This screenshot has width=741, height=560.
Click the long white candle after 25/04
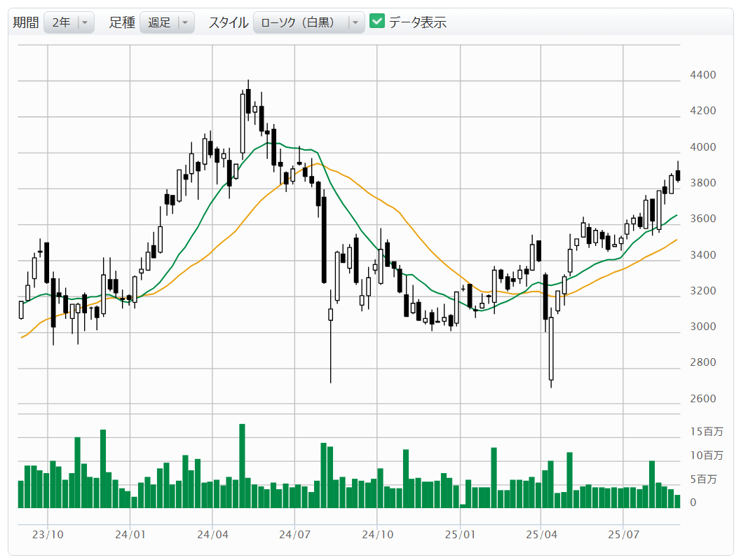[551, 348]
